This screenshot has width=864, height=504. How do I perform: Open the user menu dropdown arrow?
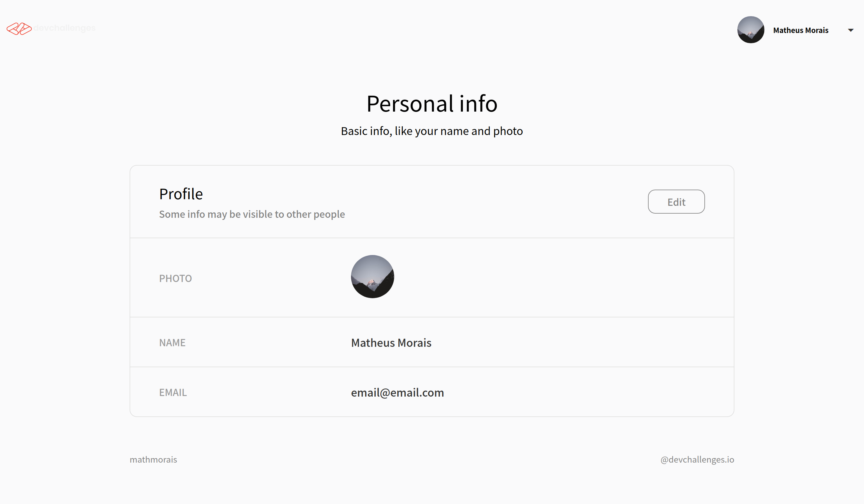coord(850,30)
